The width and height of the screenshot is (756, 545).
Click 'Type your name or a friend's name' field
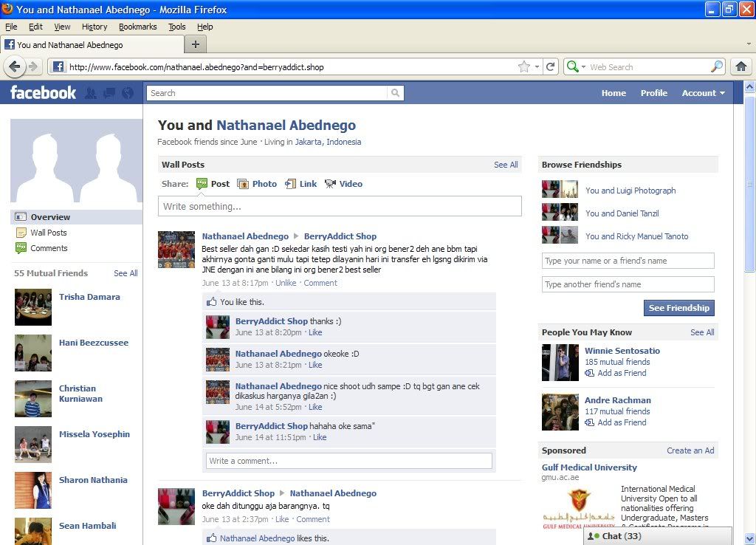coord(628,261)
